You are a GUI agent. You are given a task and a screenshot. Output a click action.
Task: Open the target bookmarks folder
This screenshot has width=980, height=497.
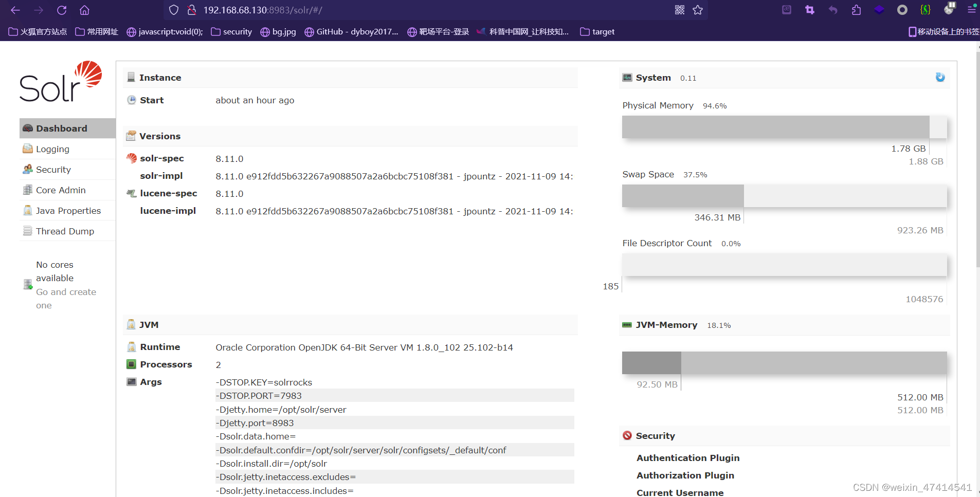point(597,31)
